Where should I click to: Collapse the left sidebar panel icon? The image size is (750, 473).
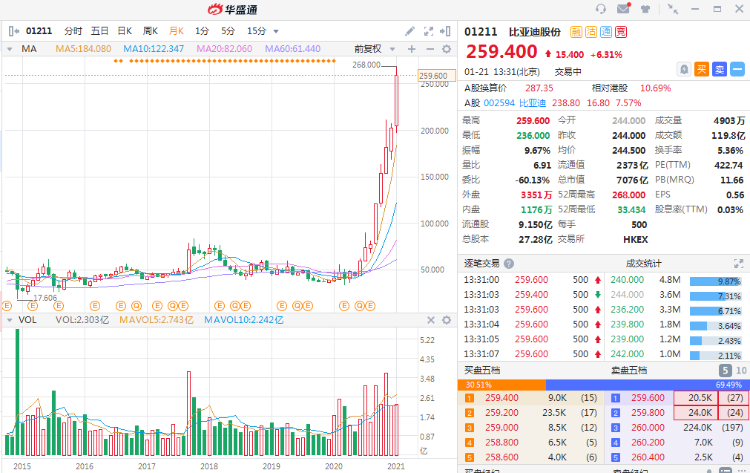tap(14, 31)
